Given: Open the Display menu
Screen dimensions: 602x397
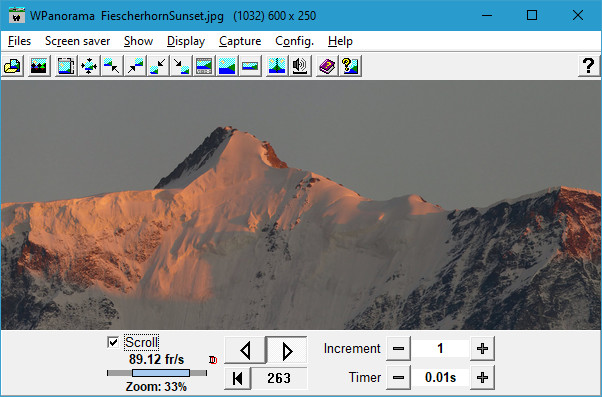Looking at the screenshot, I should [x=186, y=41].
